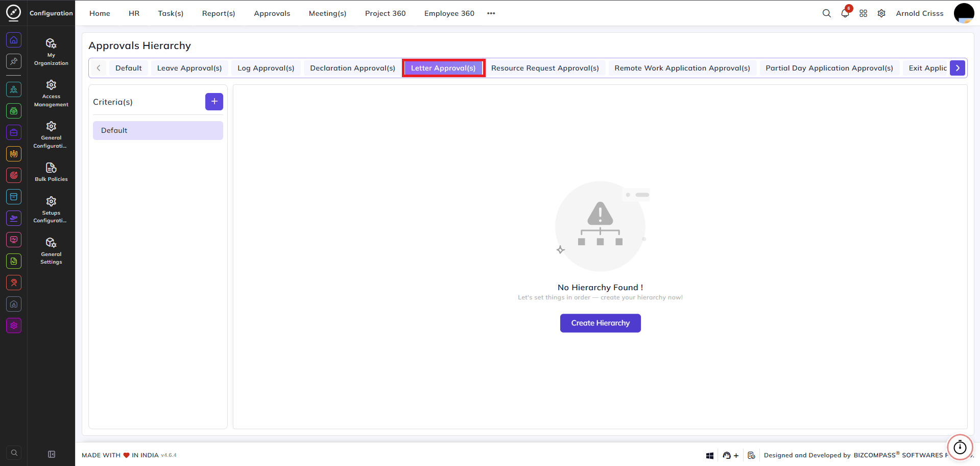Switch to the Default approvals tab
This screenshot has width=980, height=466.
pos(129,68)
